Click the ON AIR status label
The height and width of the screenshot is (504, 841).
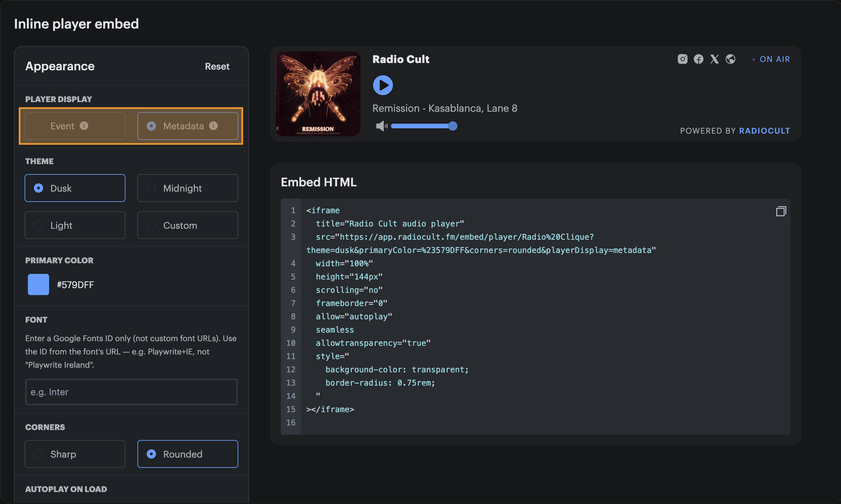(775, 59)
